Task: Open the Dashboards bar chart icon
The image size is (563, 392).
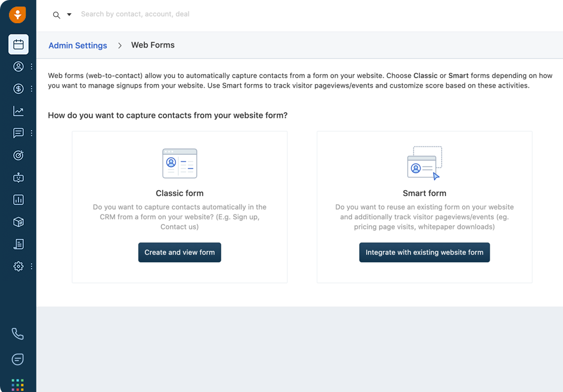Action: click(x=18, y=200)
